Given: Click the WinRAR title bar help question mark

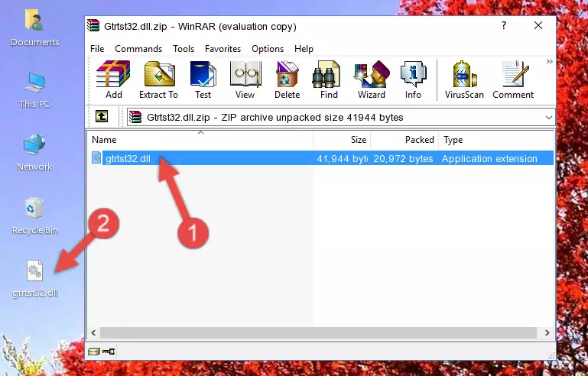Looking at the screenshot, I should click(x=504, y=25).
